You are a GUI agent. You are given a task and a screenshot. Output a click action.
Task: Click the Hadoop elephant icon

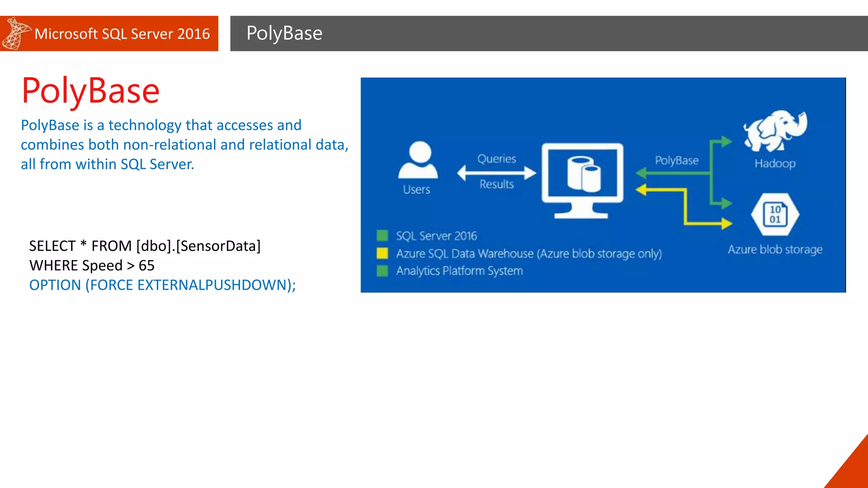(775, 131)
